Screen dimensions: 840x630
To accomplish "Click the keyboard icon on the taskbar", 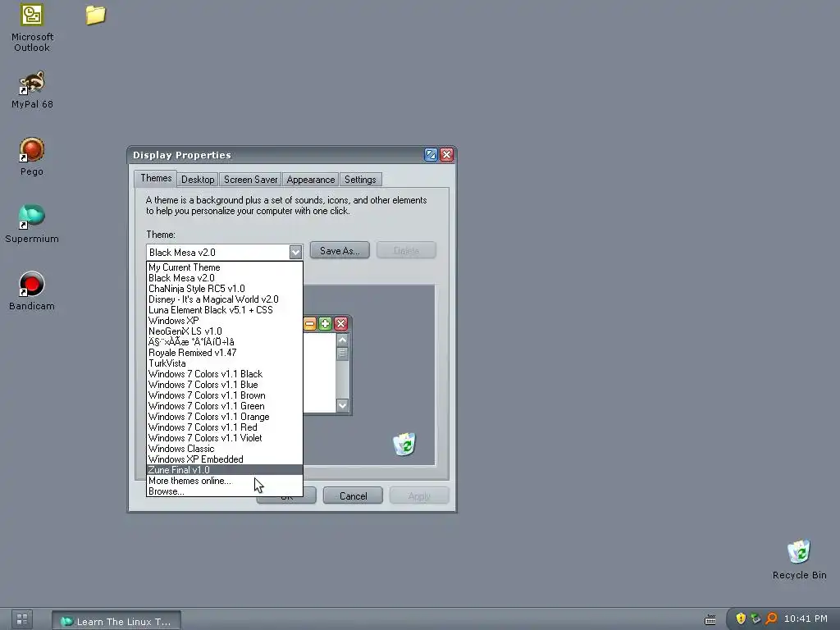I will pos(710,620).
